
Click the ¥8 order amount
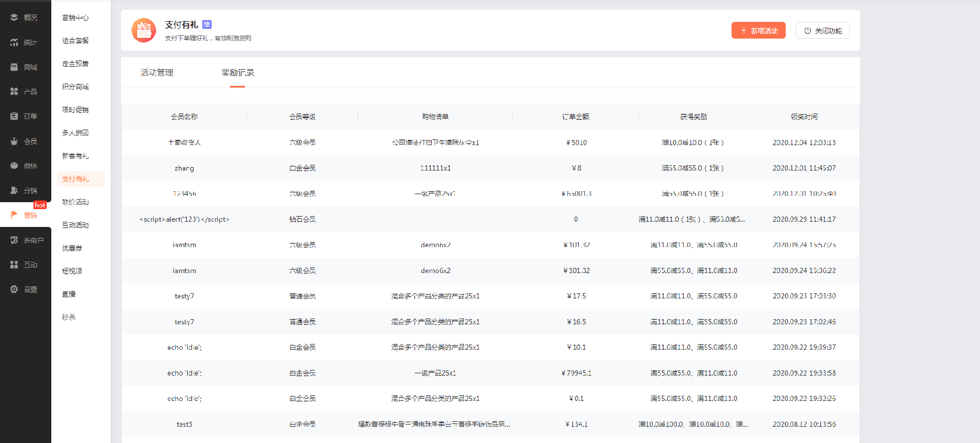point(576,168)
